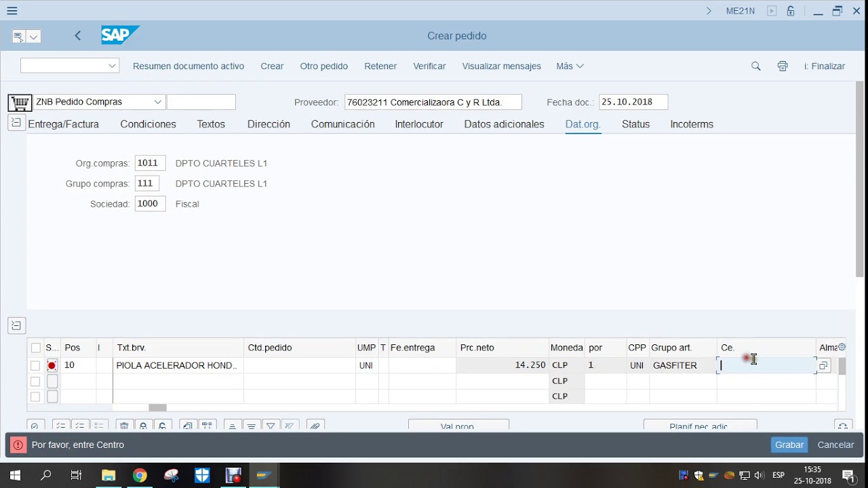
Task: Open the command field dropdown in toolbar
Action: pos(112,66)
